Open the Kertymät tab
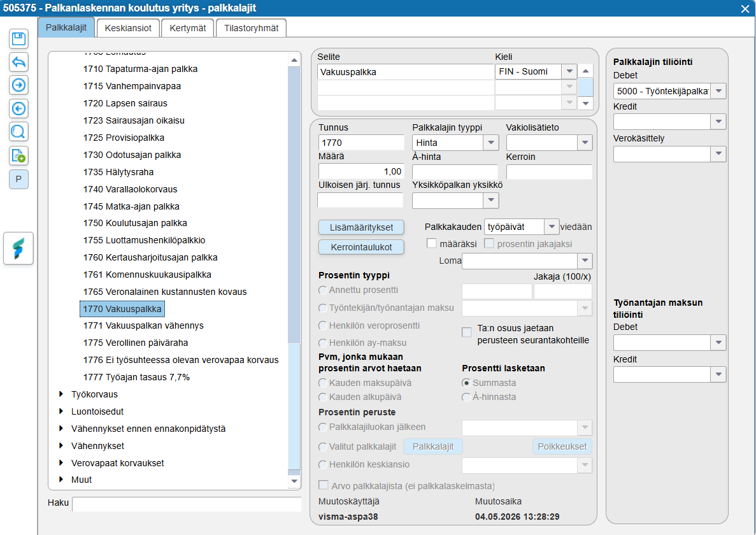The height and width of the screenshot is (535, 756). point(187,28)
